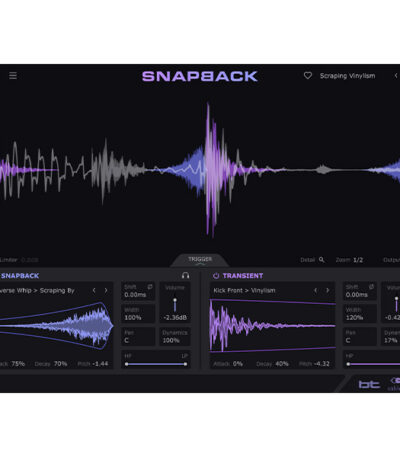Click the Snapback Dynamics 100% field
This screenshot has height=457, width=400.
tap(175, 337)
